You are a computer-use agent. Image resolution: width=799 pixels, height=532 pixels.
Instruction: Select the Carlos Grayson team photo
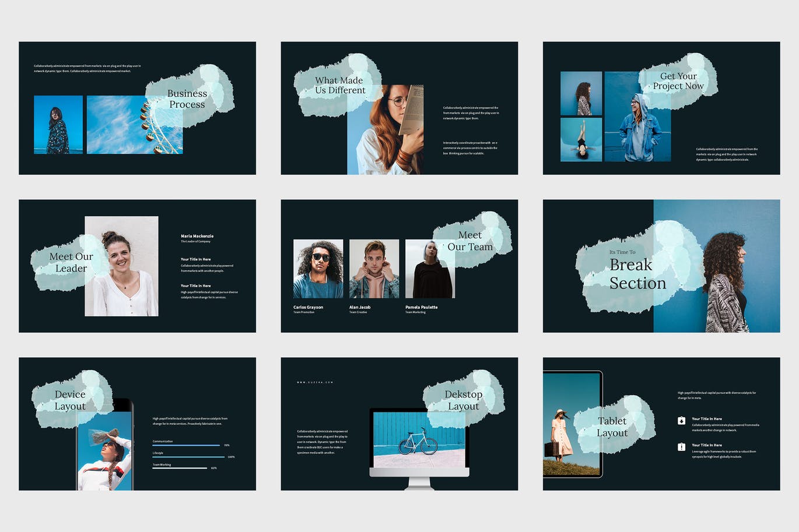(318, 268)
